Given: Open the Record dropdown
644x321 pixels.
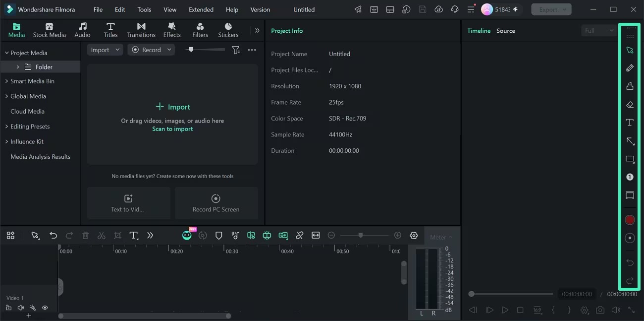Looking at the screenshot, I should [151, 50].
